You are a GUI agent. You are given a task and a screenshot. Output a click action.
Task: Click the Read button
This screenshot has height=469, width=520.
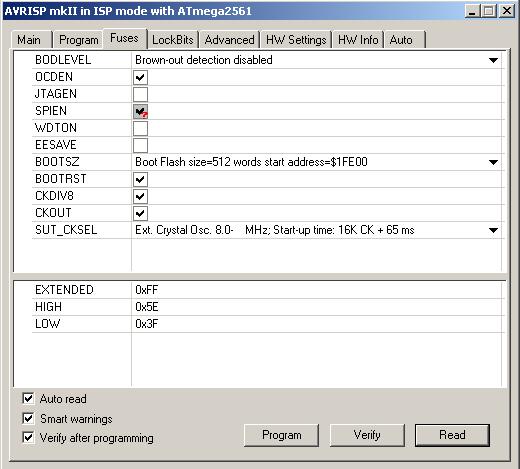tap(452, 435)
